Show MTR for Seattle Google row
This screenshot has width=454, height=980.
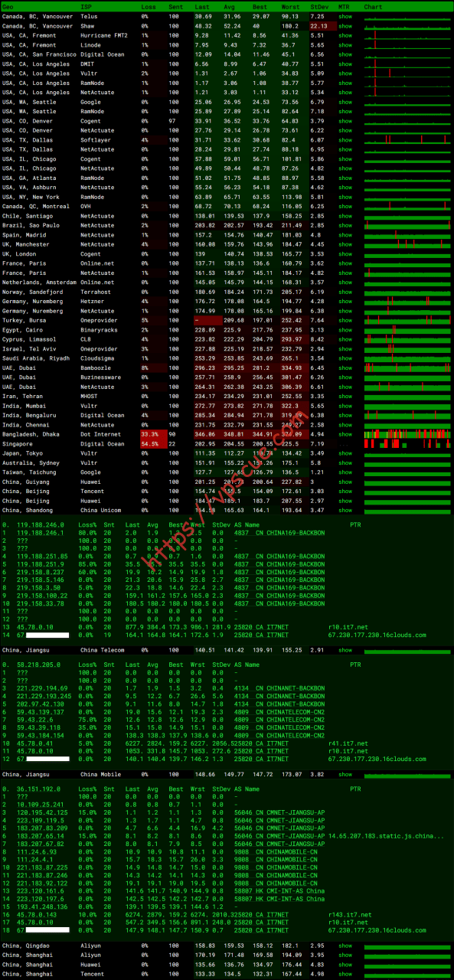click(345, 102)
